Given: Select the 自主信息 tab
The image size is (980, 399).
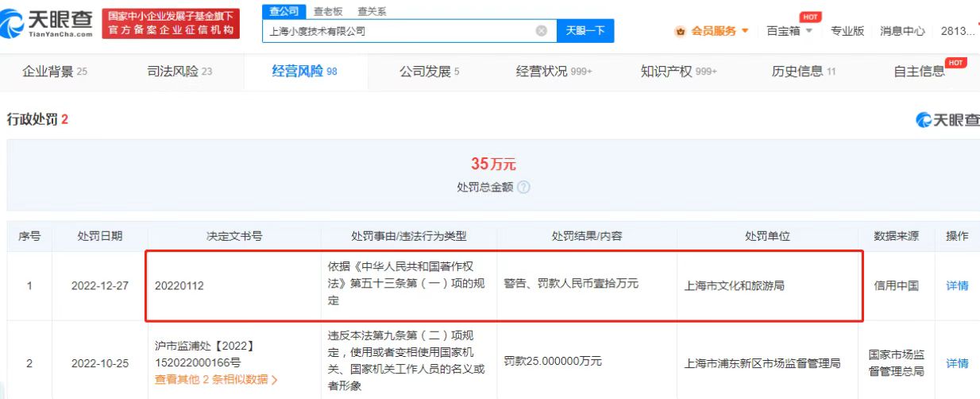Looking at the screenshot, I should tap(920, 72).
